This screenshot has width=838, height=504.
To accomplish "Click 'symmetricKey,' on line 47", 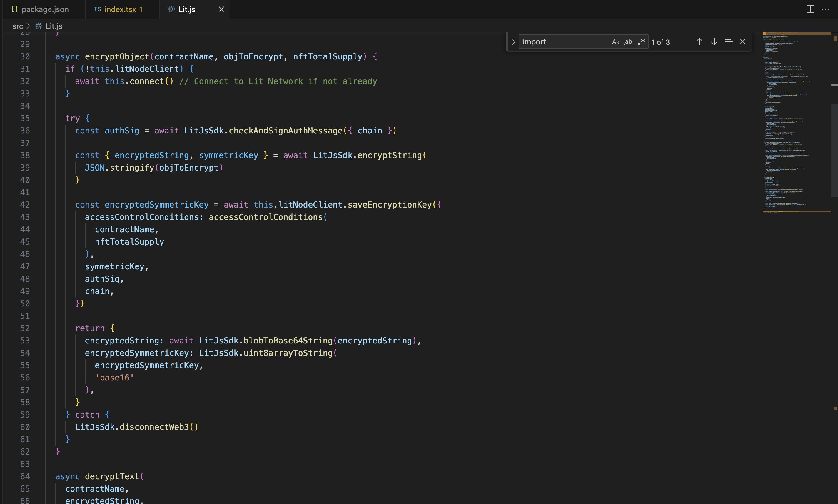I will click(117, 266).
